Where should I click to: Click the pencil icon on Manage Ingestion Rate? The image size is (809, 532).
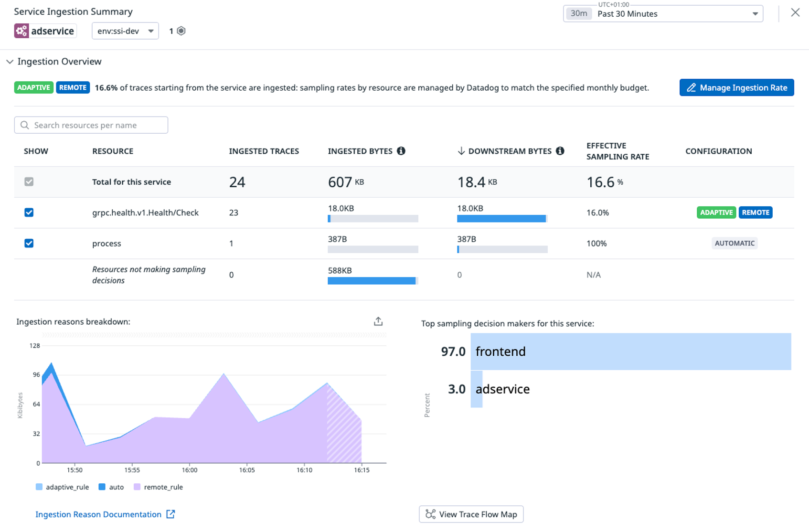(x=692, y=87)
